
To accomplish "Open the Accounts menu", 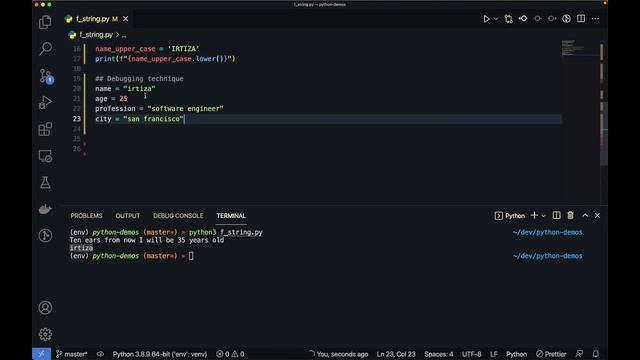I will click(x=45, y=307).
